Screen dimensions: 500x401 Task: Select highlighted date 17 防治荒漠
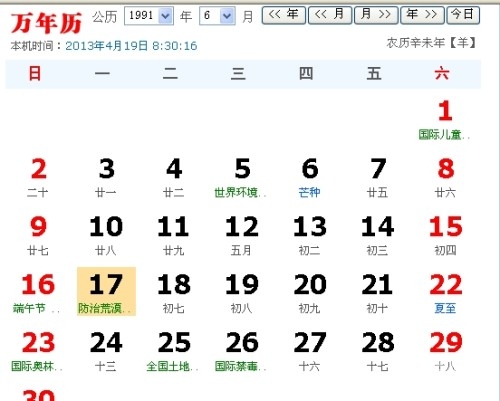coord(106,291)
